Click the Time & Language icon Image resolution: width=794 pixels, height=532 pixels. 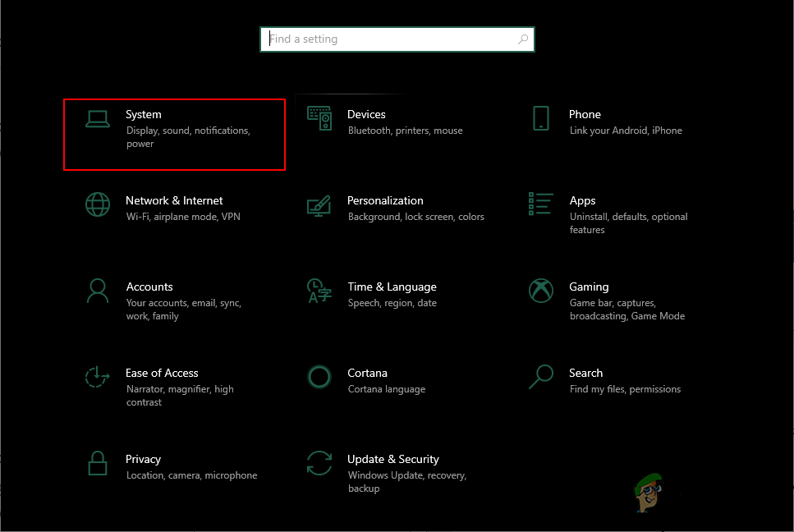click(319, 291)
